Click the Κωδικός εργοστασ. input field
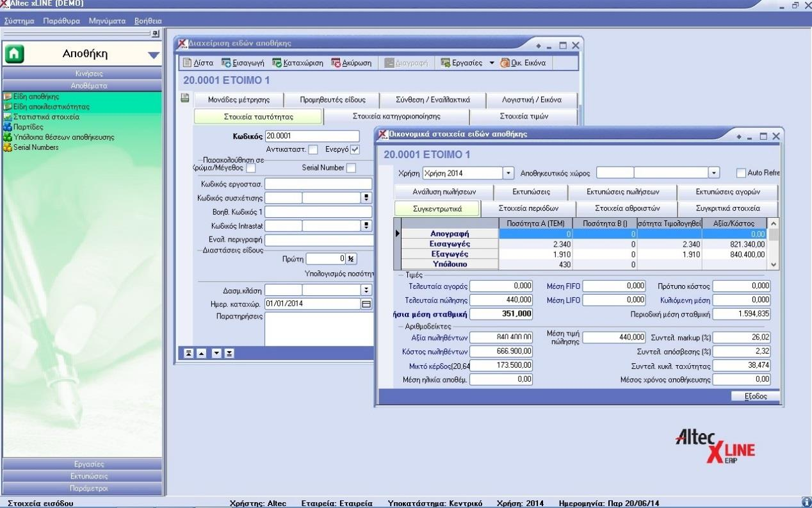This screenshot has height=508, width=812. 318,184
